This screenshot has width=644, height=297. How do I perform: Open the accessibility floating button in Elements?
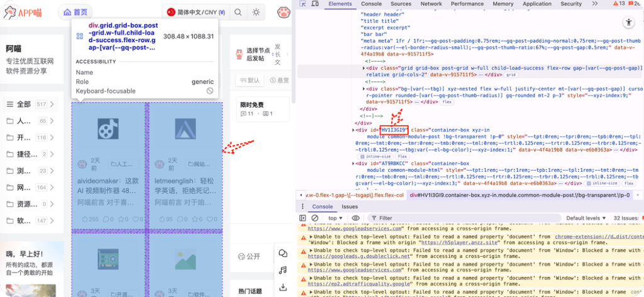(628, 23)
